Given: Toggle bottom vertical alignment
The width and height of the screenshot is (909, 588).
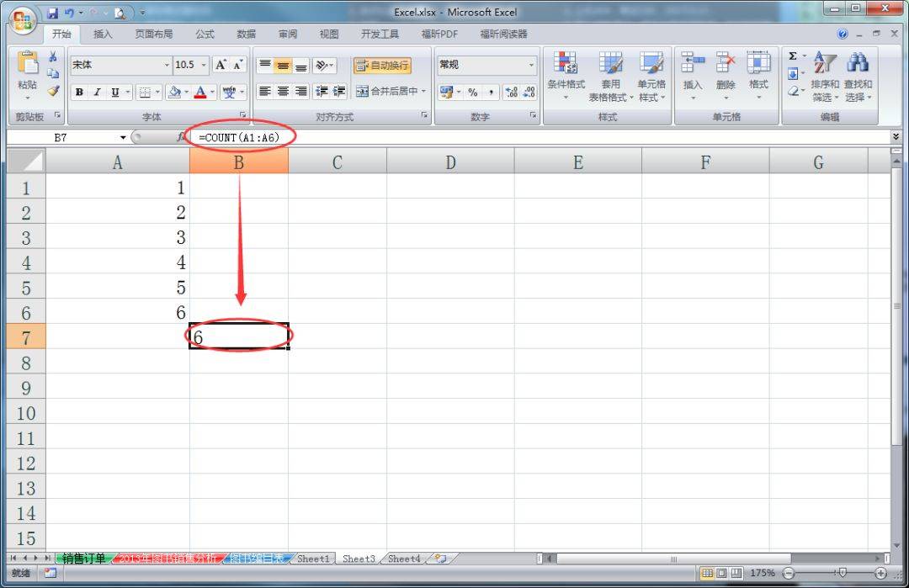Looking at the screenshot, I should (300, 66).
